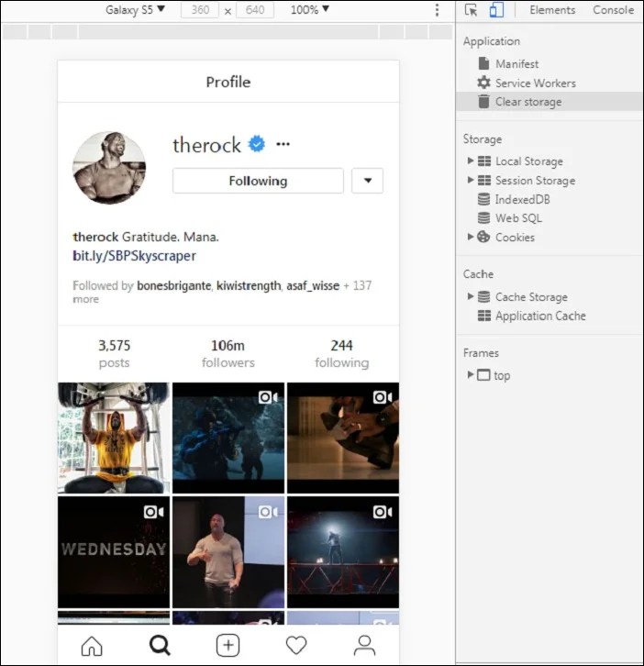Open asaf_wisse follower link
Viewport: 644px width, 666px height.
pyautogui.click(x=313, y=286)
